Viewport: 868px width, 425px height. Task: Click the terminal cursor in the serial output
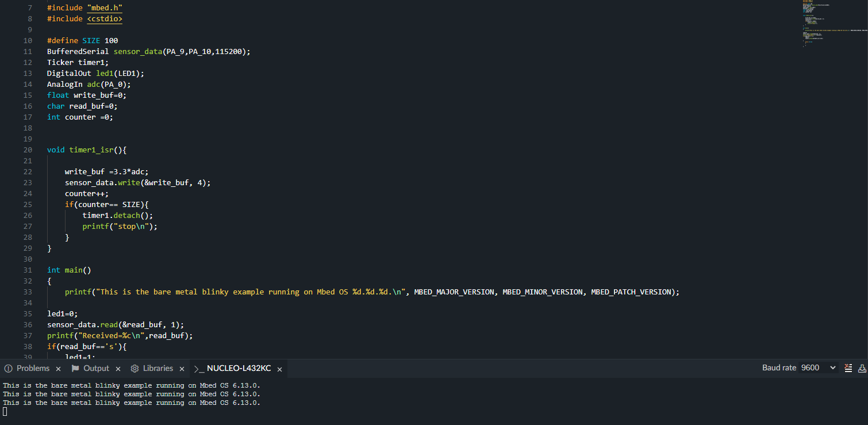[x=5, y=411]
